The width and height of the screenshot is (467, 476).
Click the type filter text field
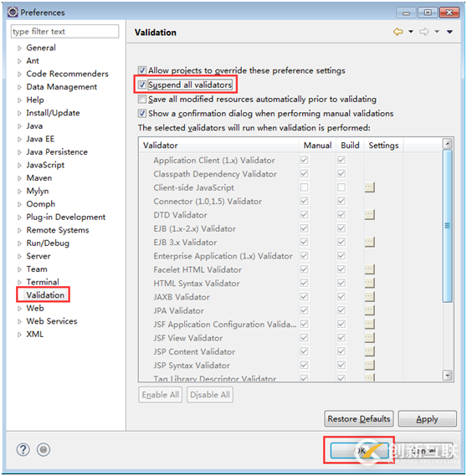coord(64,32)
